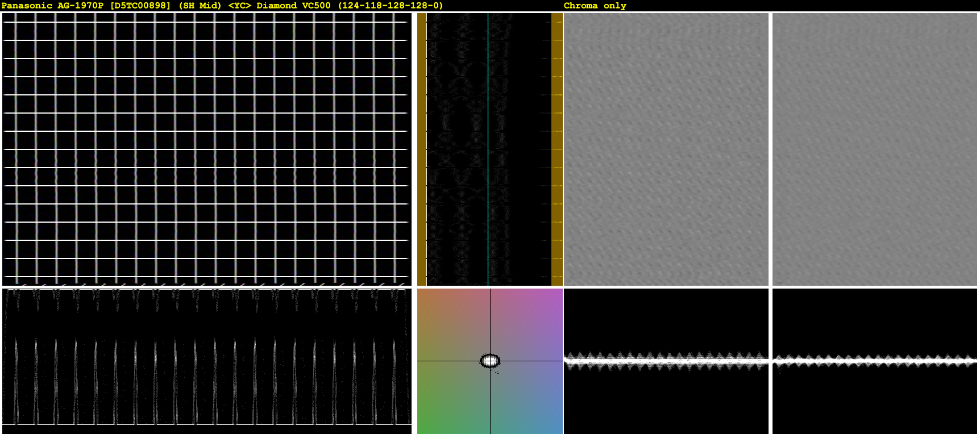Click the "(SH Mid)" label in header
This screenshot has height=434, width=980.
point(200,6)
